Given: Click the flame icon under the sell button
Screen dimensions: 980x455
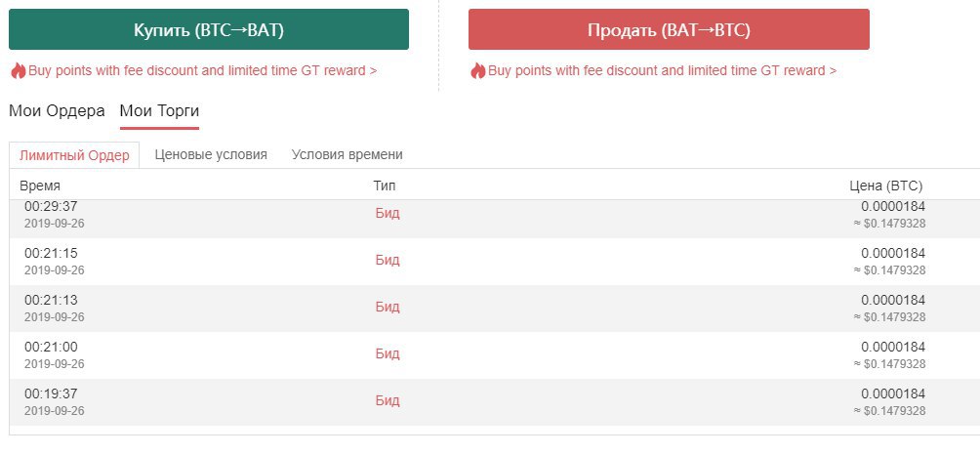Looking at the screenshot, I should click(x=477, y=70).
